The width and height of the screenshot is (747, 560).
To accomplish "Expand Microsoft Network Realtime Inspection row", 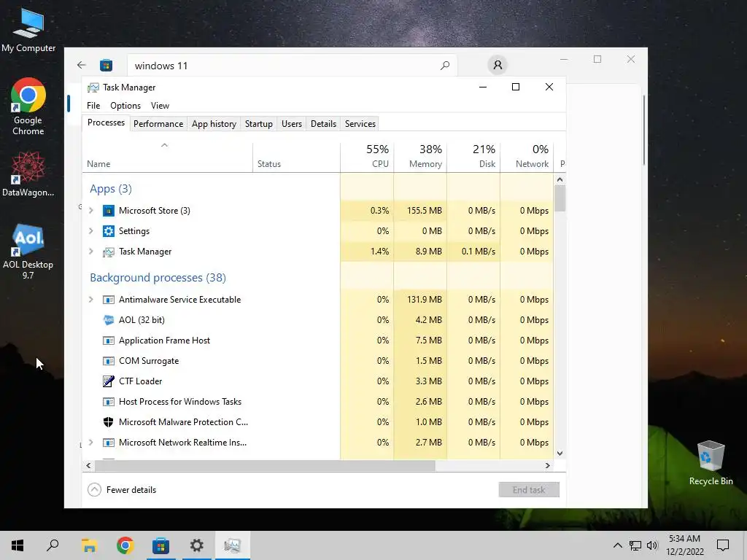I will [x=91, y=443].
